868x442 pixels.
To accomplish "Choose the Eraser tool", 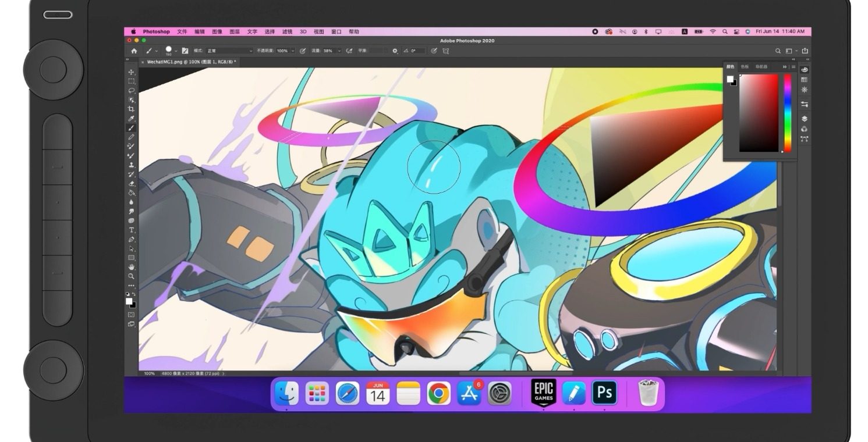I will click(131, 183).
